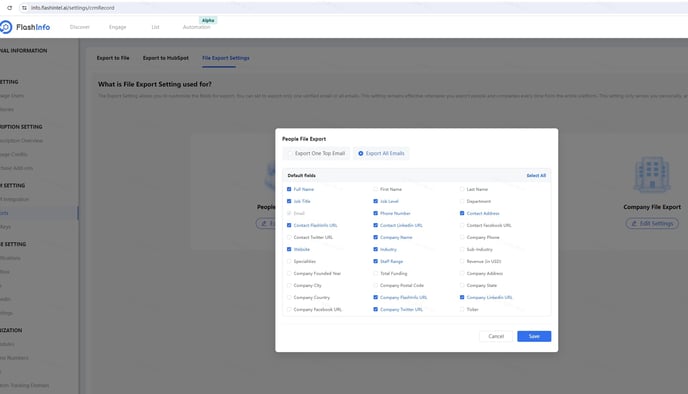688x394 pixels.
Task: Check the Revenue (in USD) field
Action: point(462,261)
